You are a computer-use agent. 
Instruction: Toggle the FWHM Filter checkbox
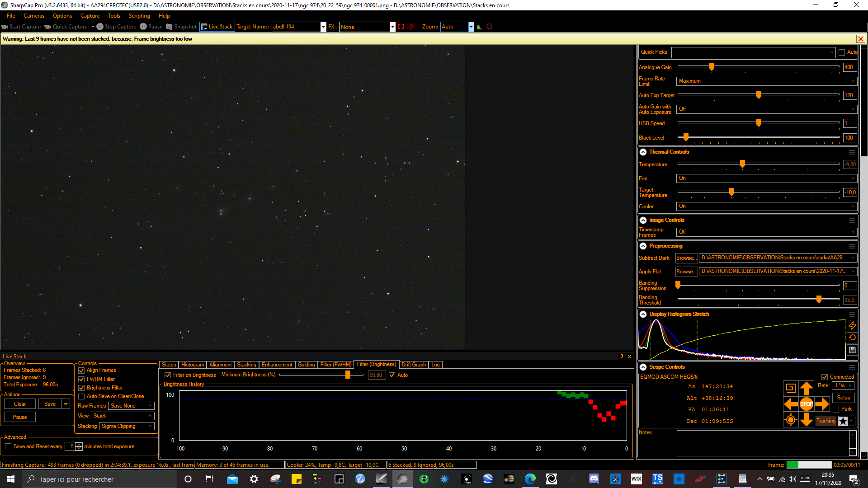coord(81,379)
